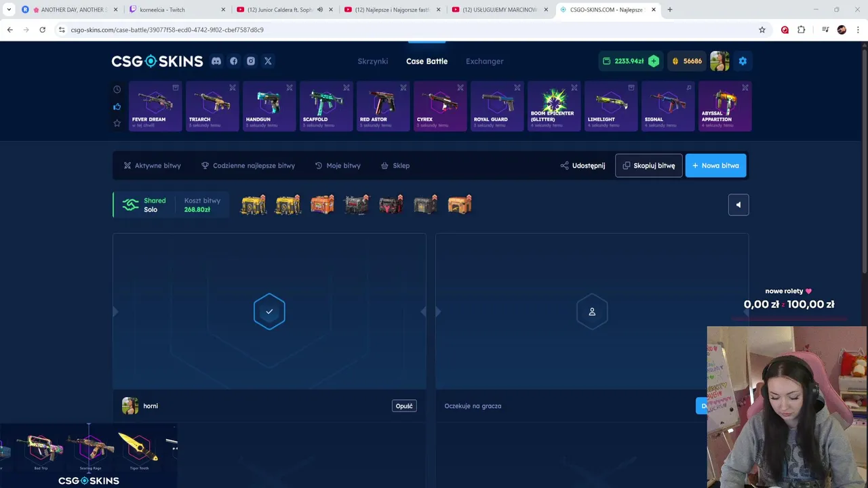Bookmark this page with the star
The height and width of the screenshot is (488, 868).
point(762,30)
